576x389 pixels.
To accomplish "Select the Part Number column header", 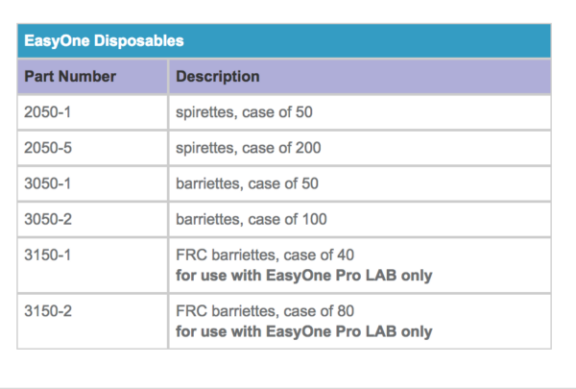I will tap(70, 76).
